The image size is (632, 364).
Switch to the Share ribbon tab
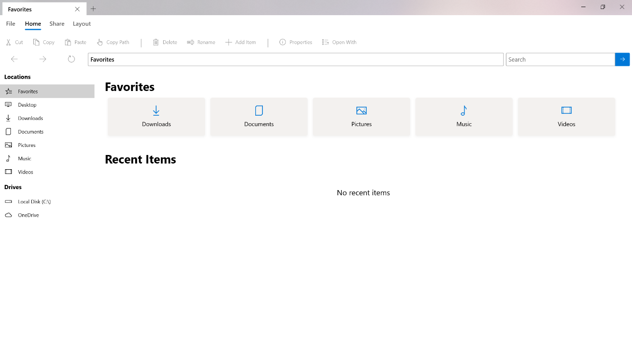(57, 24)
